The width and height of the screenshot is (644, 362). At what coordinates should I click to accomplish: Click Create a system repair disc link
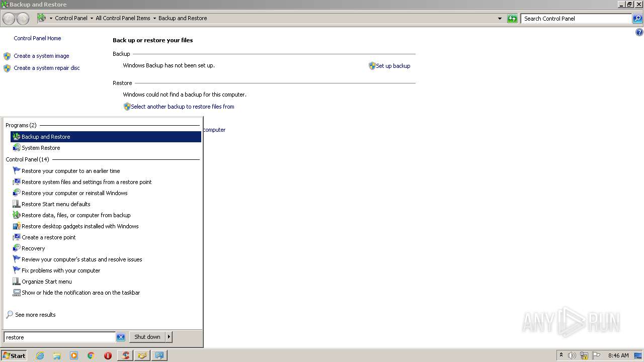coord(47,68)
